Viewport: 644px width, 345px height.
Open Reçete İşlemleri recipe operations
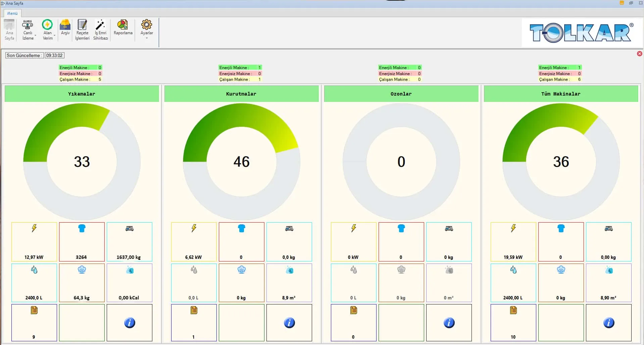(x=82, y=25)
